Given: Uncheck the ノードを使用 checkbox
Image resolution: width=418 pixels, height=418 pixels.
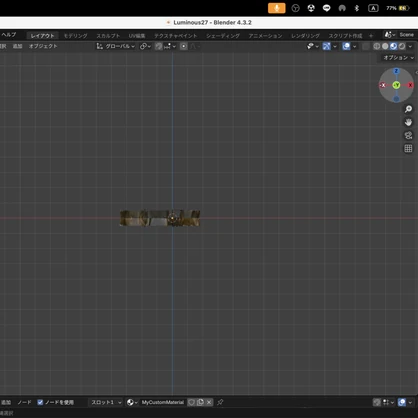Looking at the screenshot, I should click(x=40, y=402).
